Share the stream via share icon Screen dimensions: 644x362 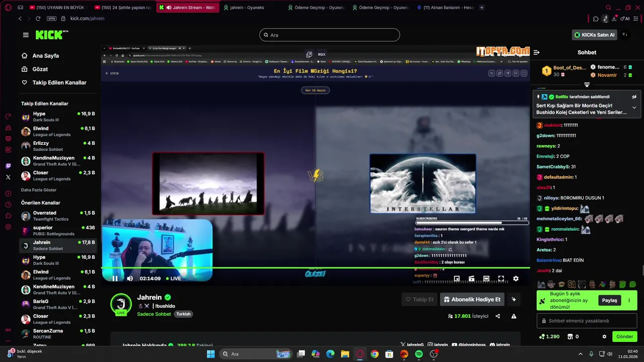point(498,316)
